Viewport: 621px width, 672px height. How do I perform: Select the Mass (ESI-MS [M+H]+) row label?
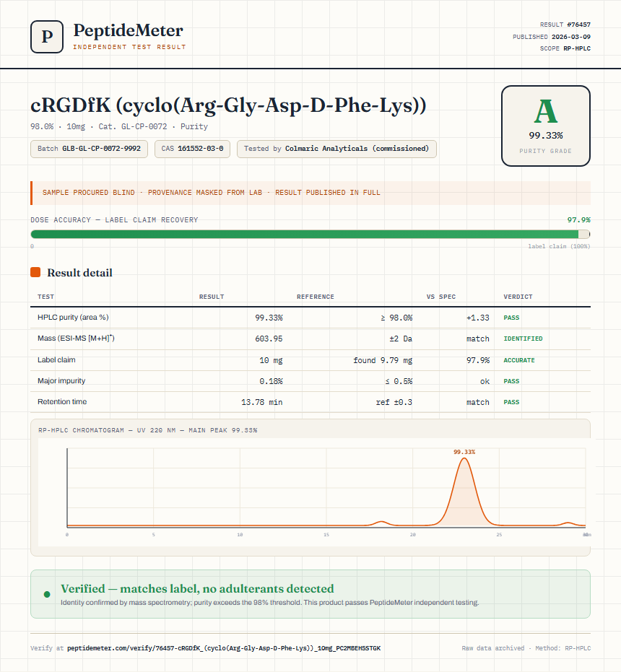76,338
